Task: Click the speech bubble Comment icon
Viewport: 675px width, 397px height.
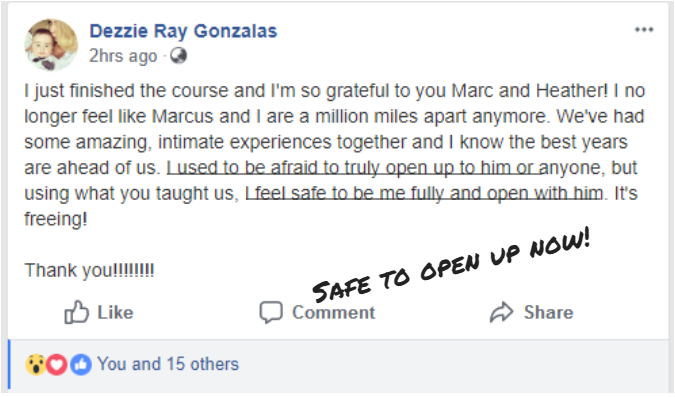Action: [271, 312]
